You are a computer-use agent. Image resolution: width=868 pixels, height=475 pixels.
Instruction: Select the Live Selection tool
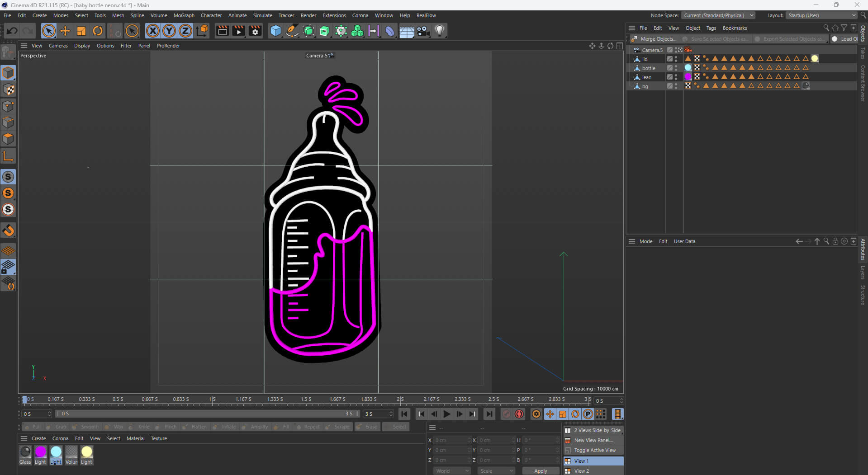point(48,31)
